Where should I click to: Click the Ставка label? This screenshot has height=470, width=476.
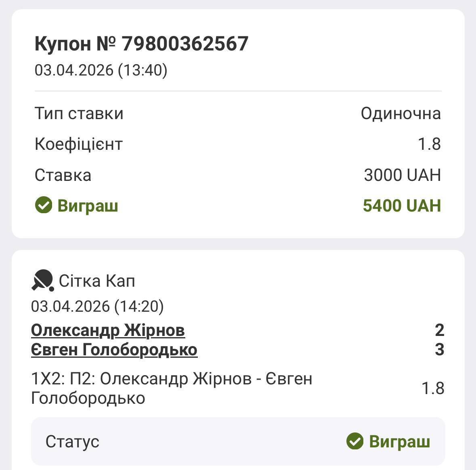tap(63, 175)
